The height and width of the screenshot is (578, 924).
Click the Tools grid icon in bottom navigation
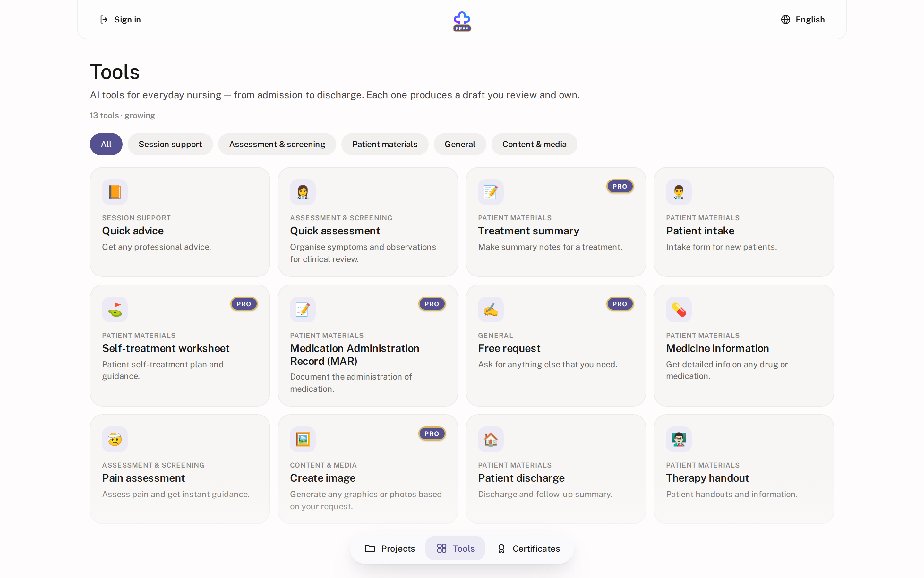441,548
